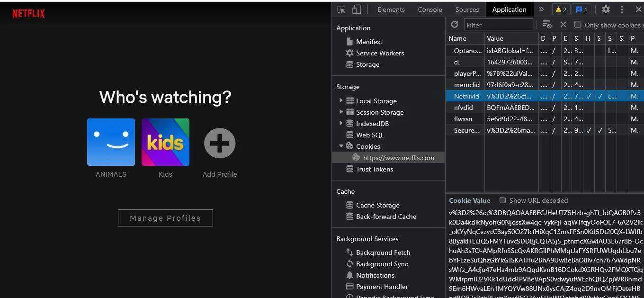Switch to the Elements tab
Viewport: 644px width, 298px height.
(x=391, y=9)
